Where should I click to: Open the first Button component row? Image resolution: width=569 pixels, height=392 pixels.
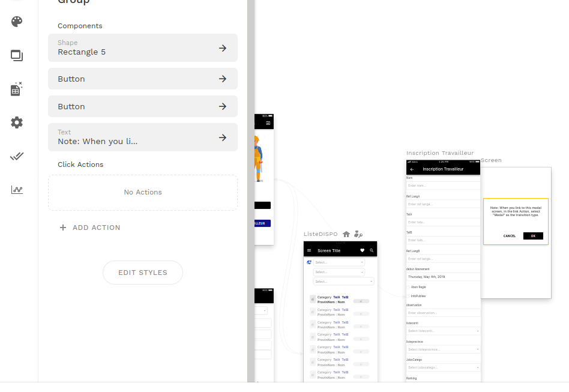point(143,79)
